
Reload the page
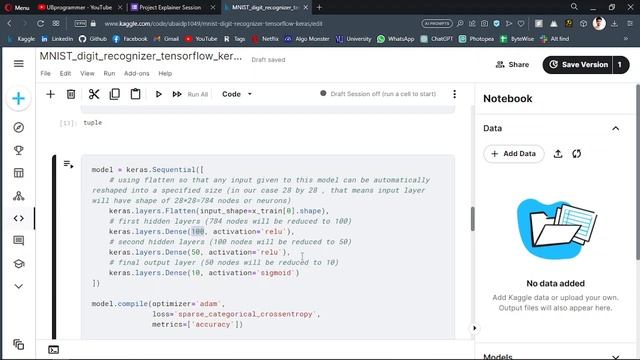click(x=40, y=24)
